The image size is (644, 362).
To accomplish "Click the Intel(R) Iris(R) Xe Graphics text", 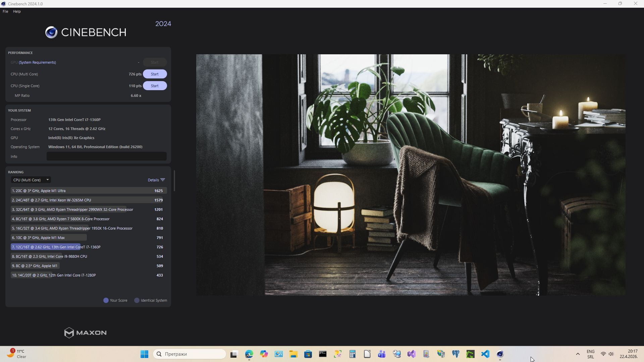I will [x=71, y=138].
